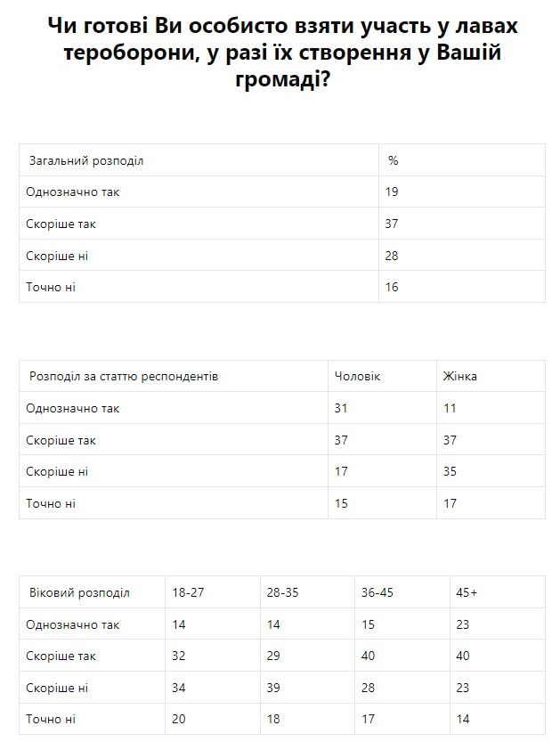Click value 31 in the Чоловік column
Image resolution: width=560 pixels, height=750 pixels.
pos(340,408)
